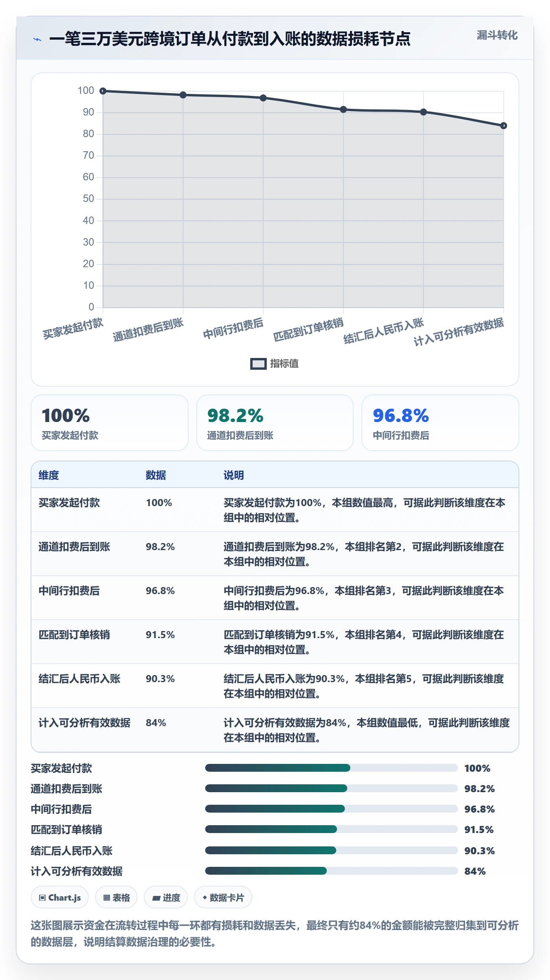550x980 pixels.
Task: Click the 计入可分析有效数据 chart end point
Action: pyautogui.click(x=504, y=126)
